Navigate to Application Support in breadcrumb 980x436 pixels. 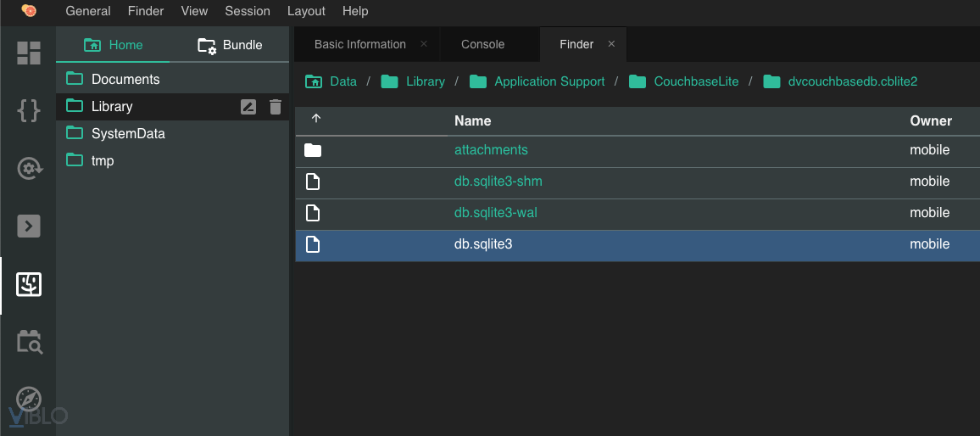[548, 81]
